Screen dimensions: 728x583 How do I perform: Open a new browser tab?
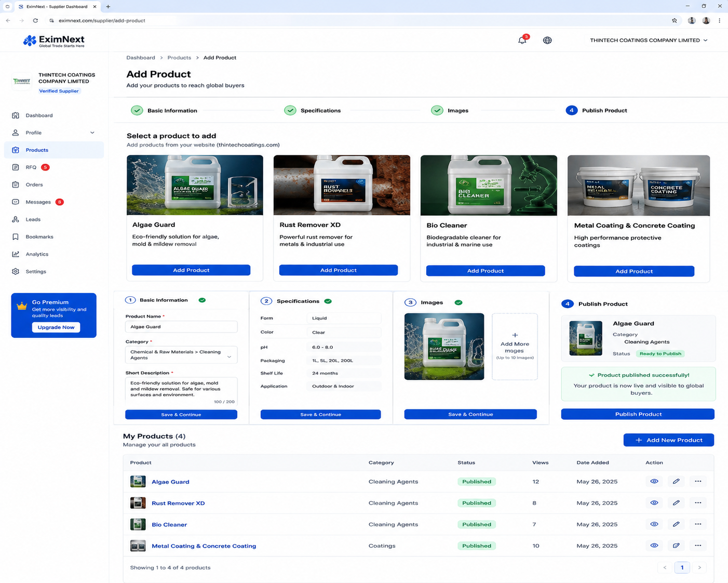[108, 7]
